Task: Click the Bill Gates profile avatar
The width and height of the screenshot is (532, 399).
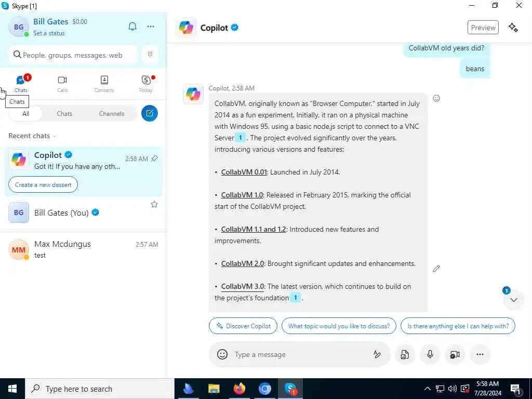Action: tap(18, 27)
